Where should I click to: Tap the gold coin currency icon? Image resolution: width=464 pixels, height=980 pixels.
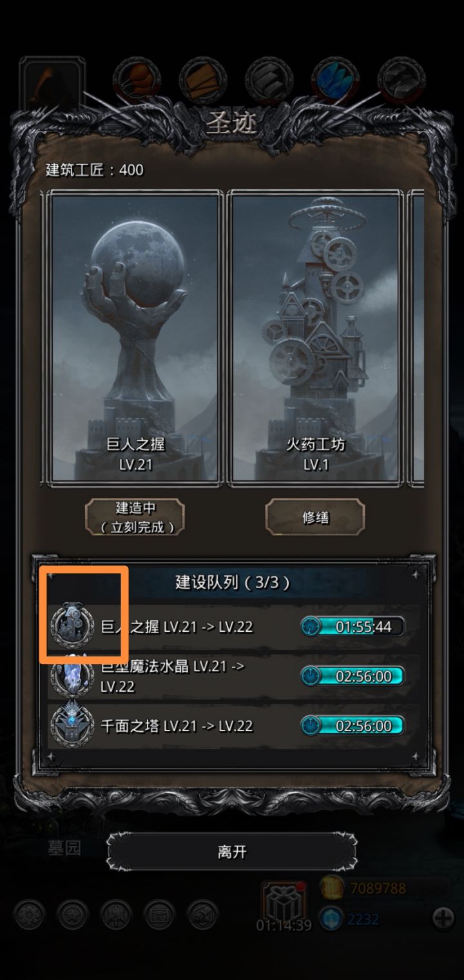tap(332, 888)
